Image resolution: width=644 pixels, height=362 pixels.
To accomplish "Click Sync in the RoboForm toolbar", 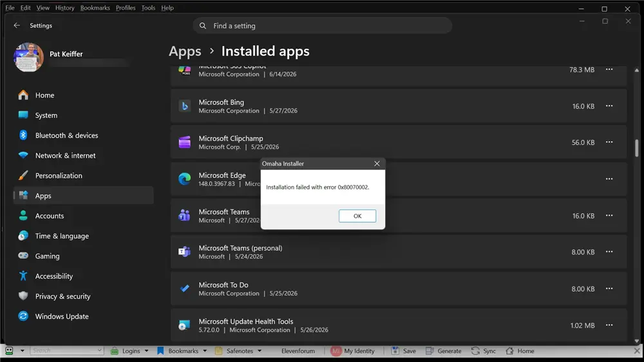I will coord(484,351).
